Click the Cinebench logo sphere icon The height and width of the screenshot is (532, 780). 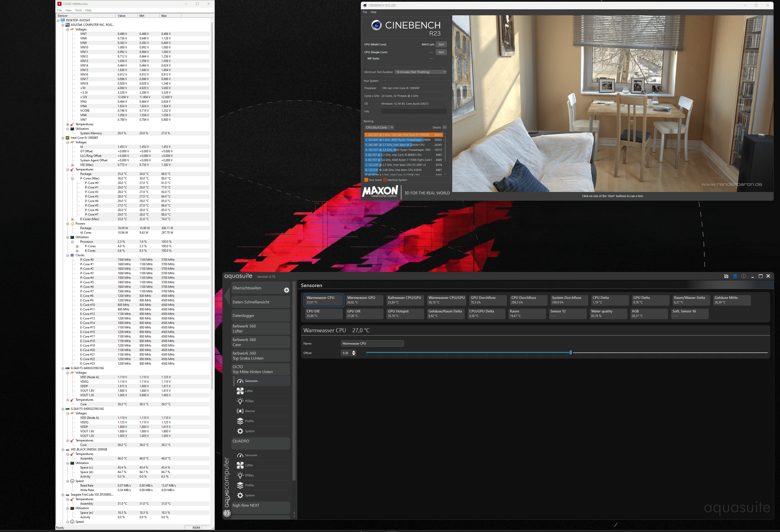[x=377, y=25]
